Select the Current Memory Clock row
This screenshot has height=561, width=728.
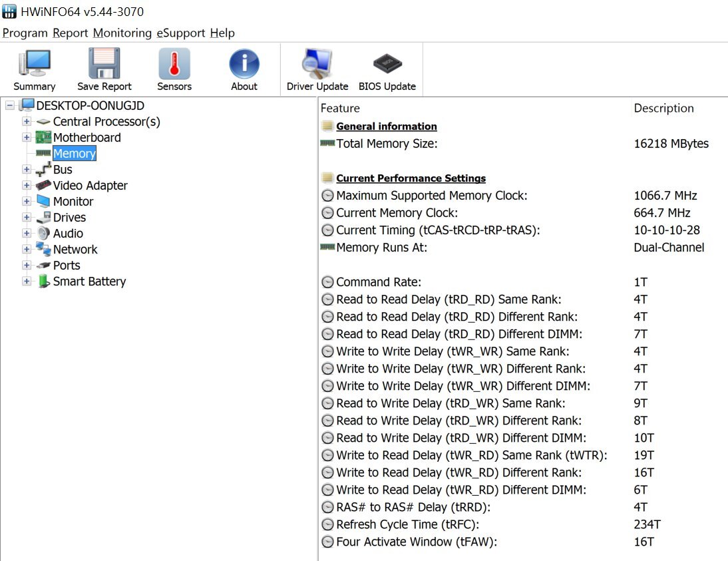click(397, 213)
